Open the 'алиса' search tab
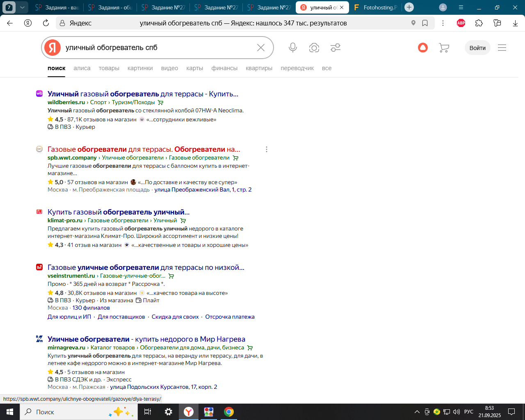525x420 pixels. (x=82, y=68)
